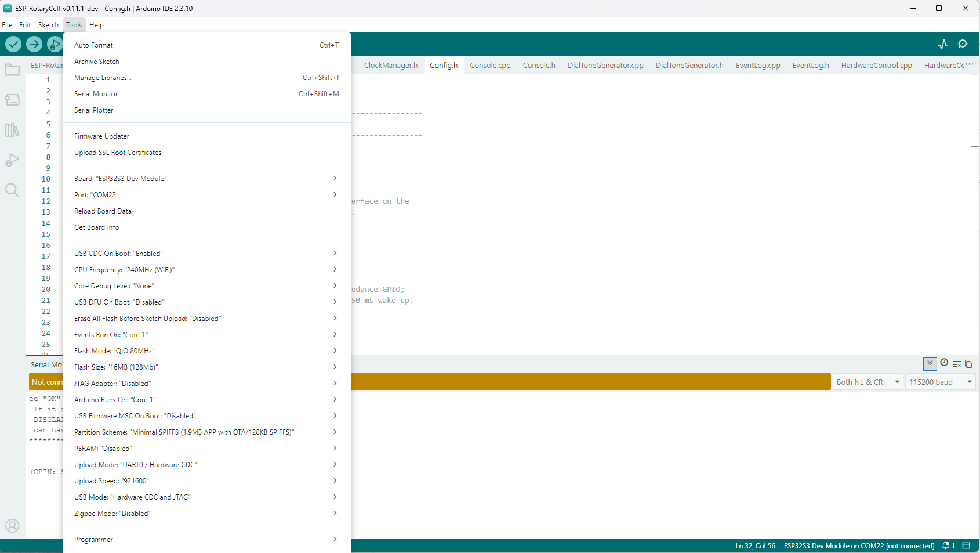Open Erase All Flash Before Sketch Upload option
The image size is (980, 553).
[x=206, y=319]
